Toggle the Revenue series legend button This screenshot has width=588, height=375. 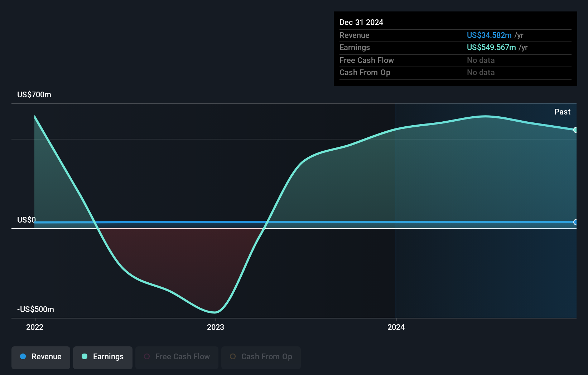pyautogui.click(x=41, y=357)
